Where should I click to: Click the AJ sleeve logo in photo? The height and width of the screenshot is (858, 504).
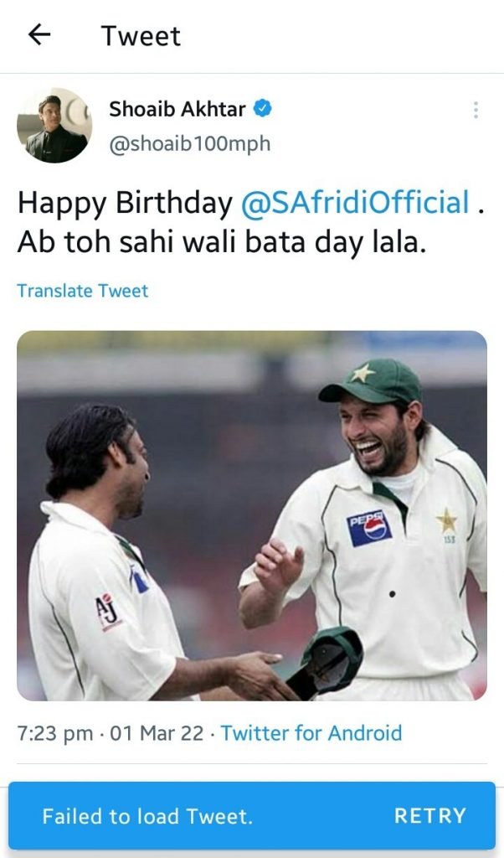pos(108,611)
